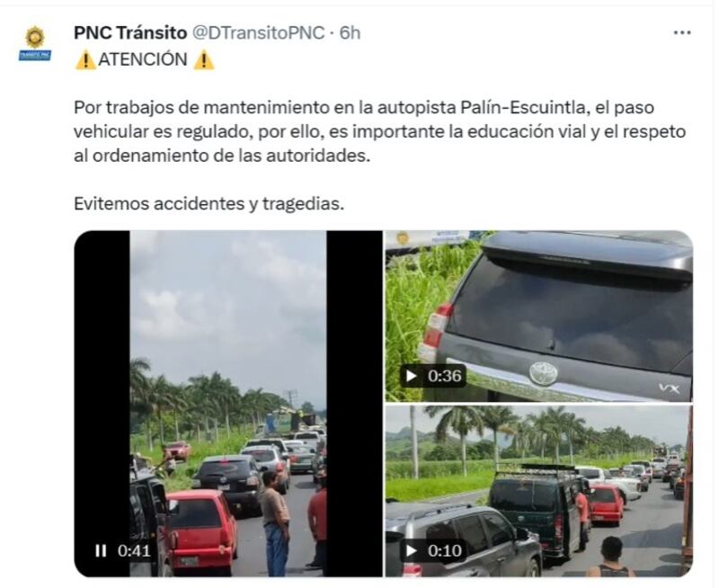Click the PNC Tránsito display name

(130, 32)
